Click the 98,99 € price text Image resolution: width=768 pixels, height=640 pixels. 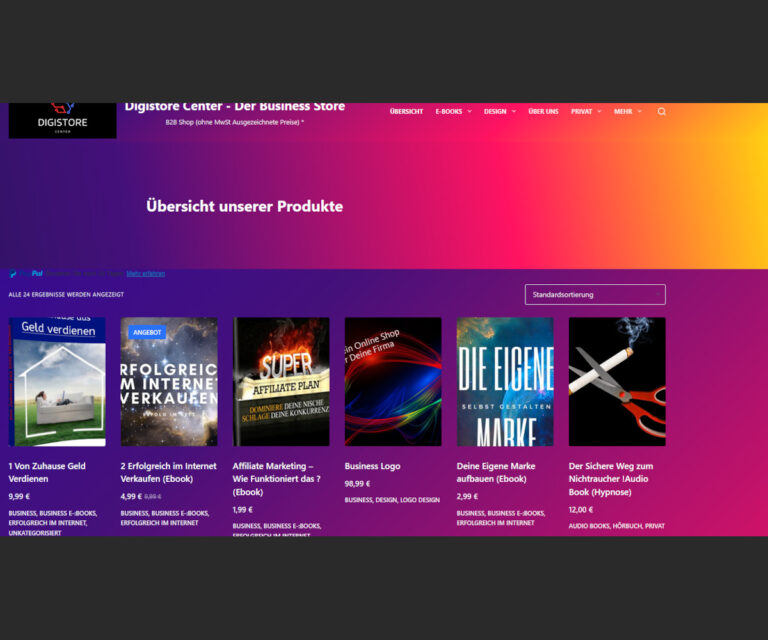[357, 484]
